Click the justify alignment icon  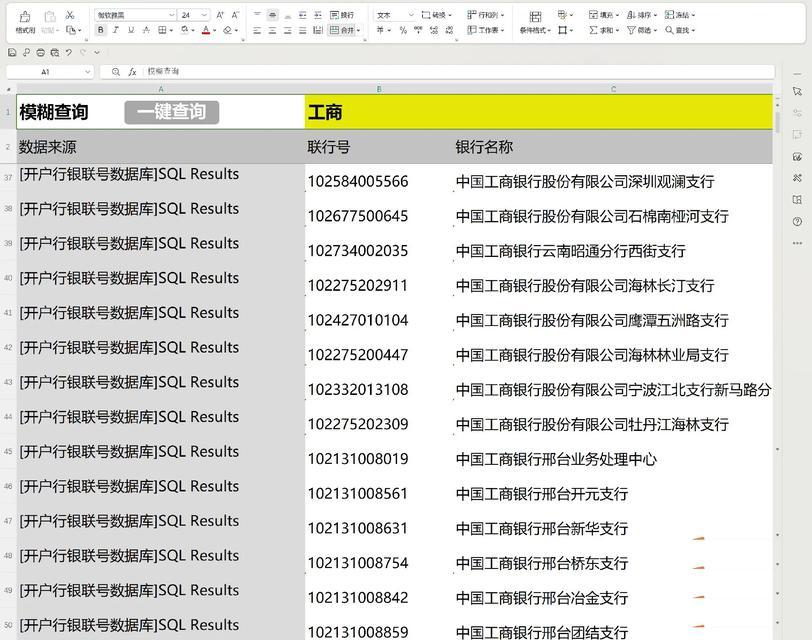tap(302, 30)
